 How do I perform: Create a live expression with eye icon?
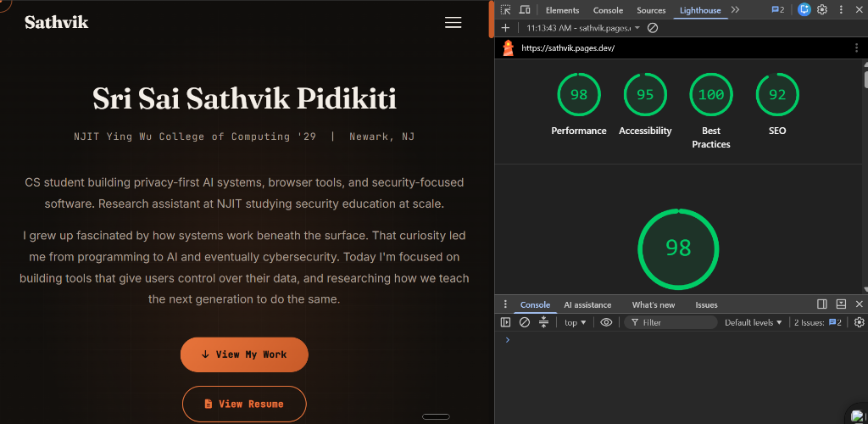coord(606,322)
